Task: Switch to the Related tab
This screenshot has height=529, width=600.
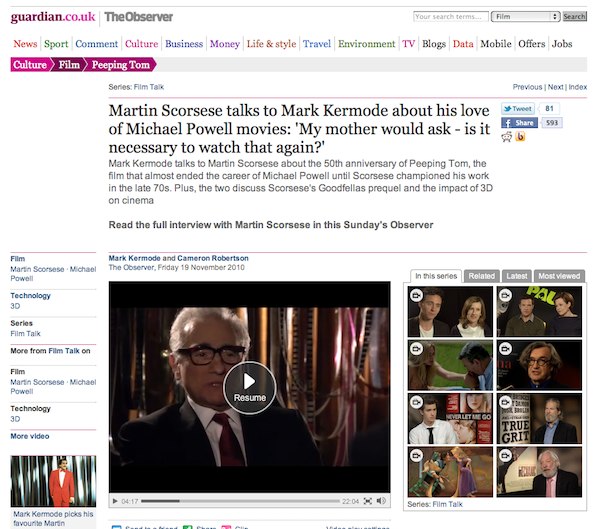Action: tap(481, 276)
